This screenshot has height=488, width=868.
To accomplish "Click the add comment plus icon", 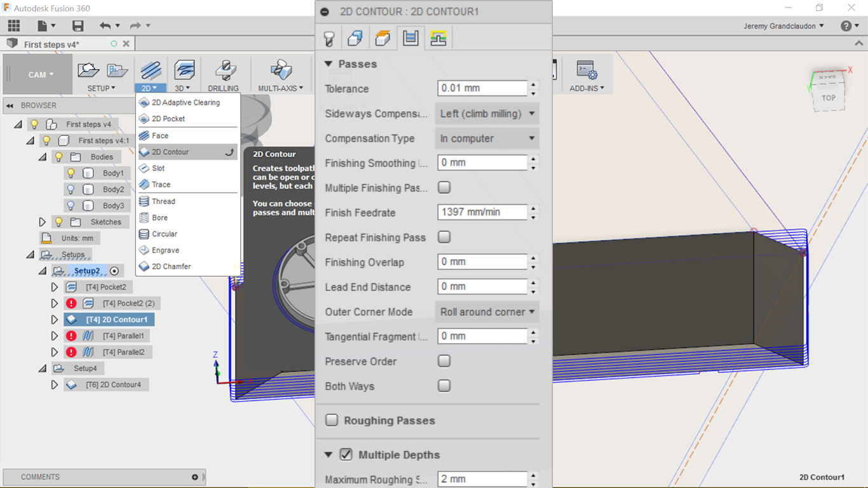I will click(x=195, y=477).
